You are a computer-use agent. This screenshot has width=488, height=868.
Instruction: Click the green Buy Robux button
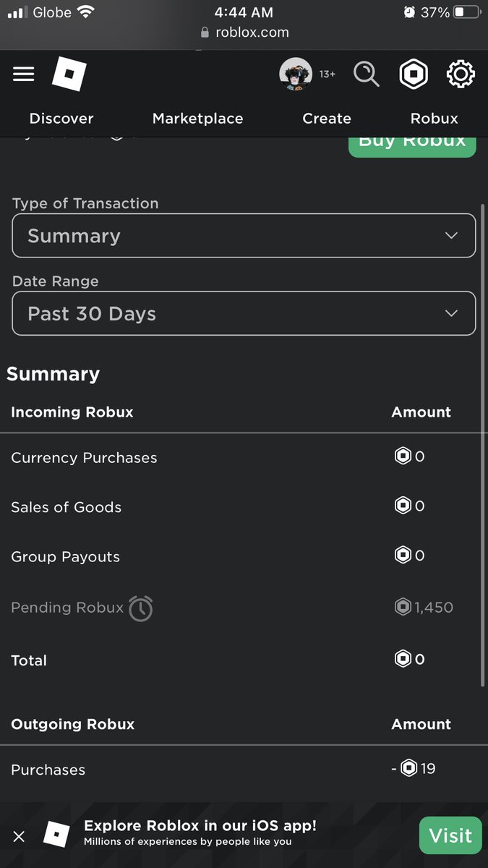[412, 145]
